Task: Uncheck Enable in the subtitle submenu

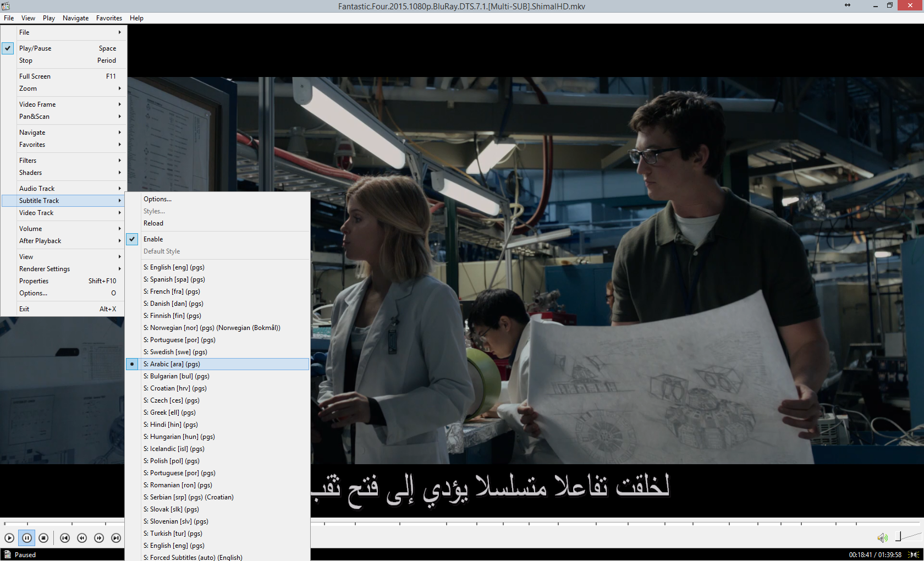Action: 218,239
